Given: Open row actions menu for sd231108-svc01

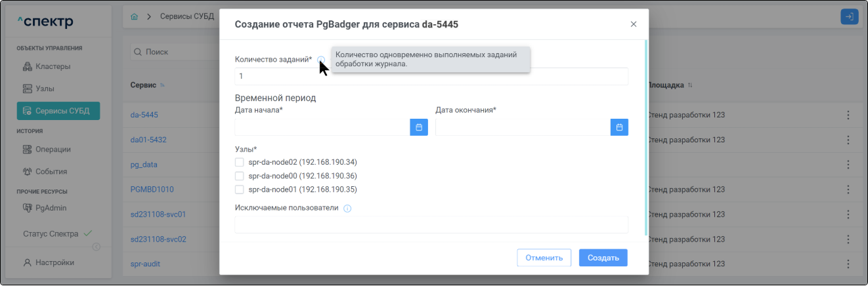Looking at the screenshot, I should click(x=848, y=214).
